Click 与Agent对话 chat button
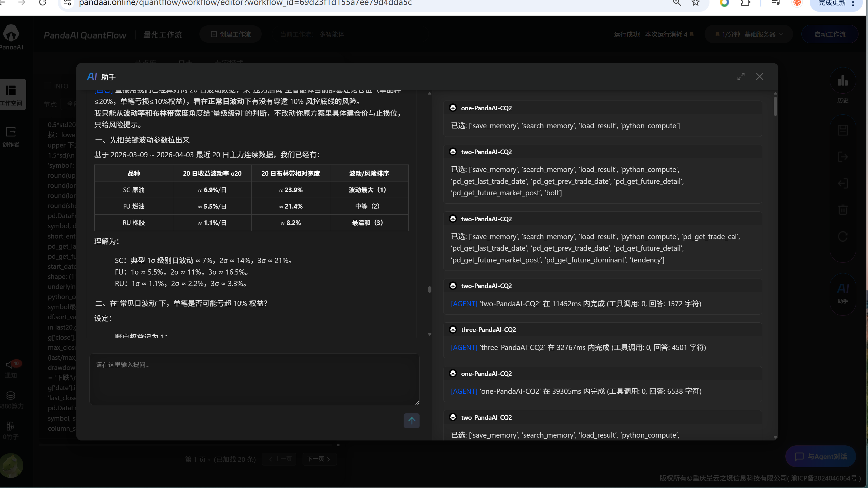Image resolution: width=868 pixels, height=488 pixels. coord(820,457)
